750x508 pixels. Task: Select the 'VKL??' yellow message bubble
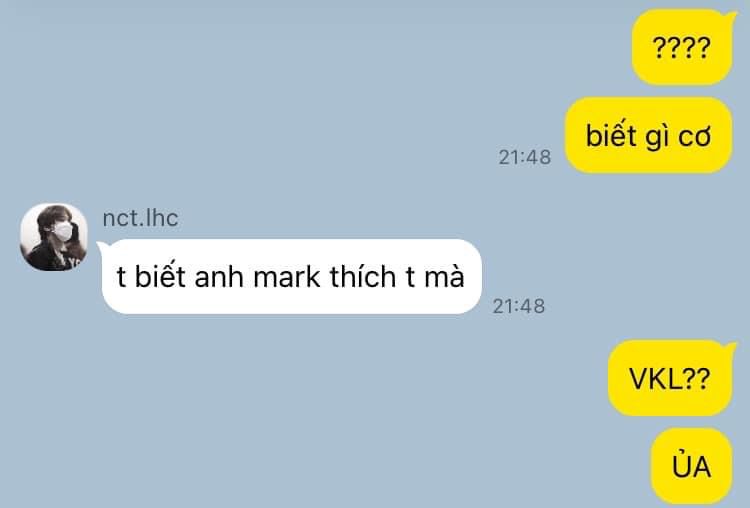coord(671,378)
